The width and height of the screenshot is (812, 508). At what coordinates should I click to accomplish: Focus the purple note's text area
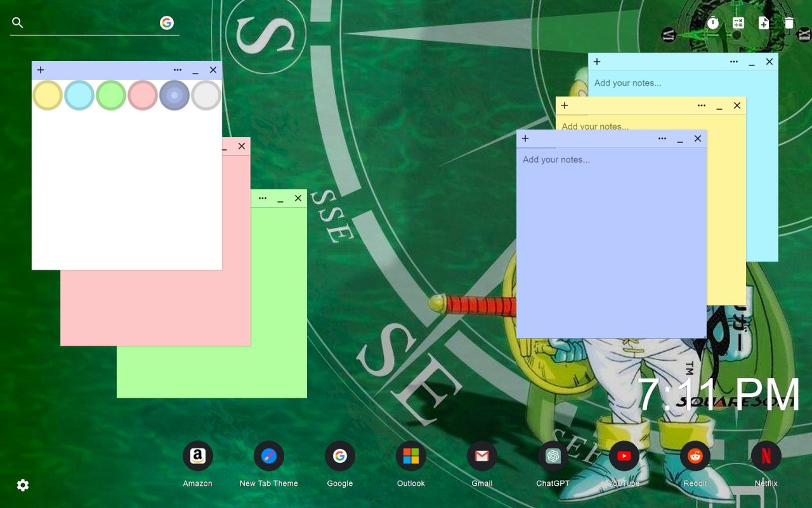[x=611, y=243]
